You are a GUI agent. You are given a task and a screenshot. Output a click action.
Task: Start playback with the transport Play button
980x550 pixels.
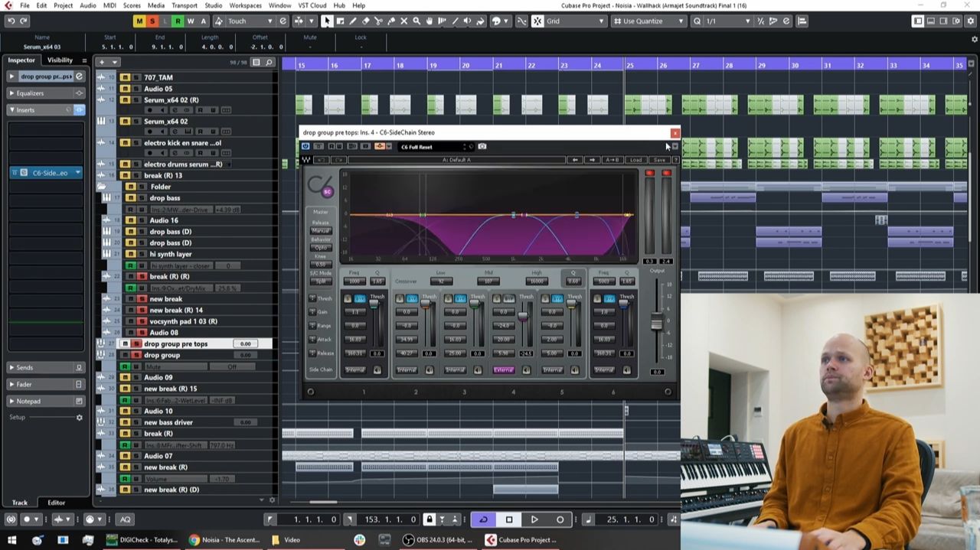[x=534, y=519]
